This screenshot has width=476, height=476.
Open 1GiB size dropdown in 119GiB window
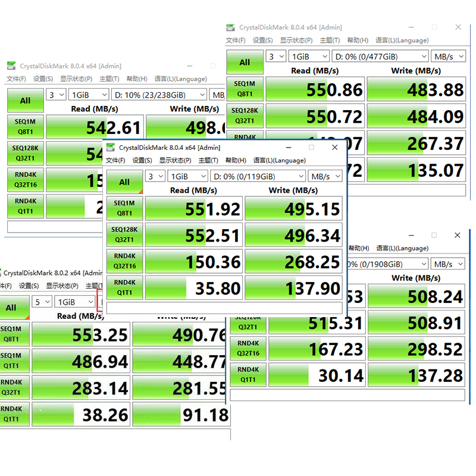click(x=187, y=176)
